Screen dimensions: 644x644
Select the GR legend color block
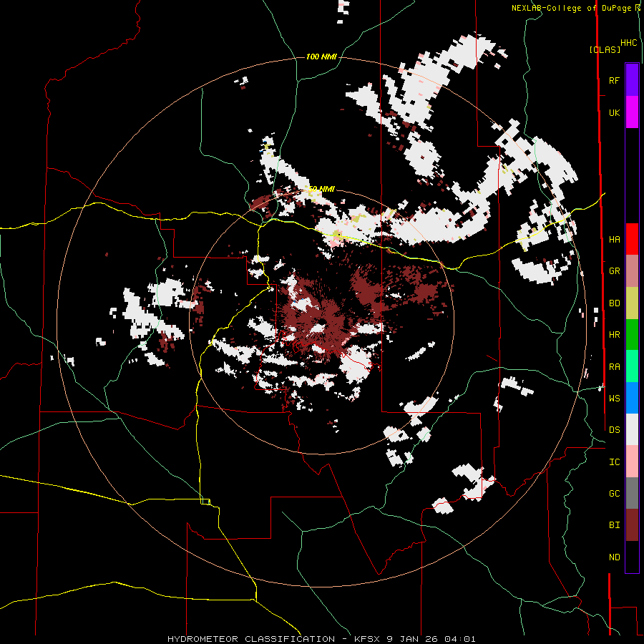click(632, 271)
